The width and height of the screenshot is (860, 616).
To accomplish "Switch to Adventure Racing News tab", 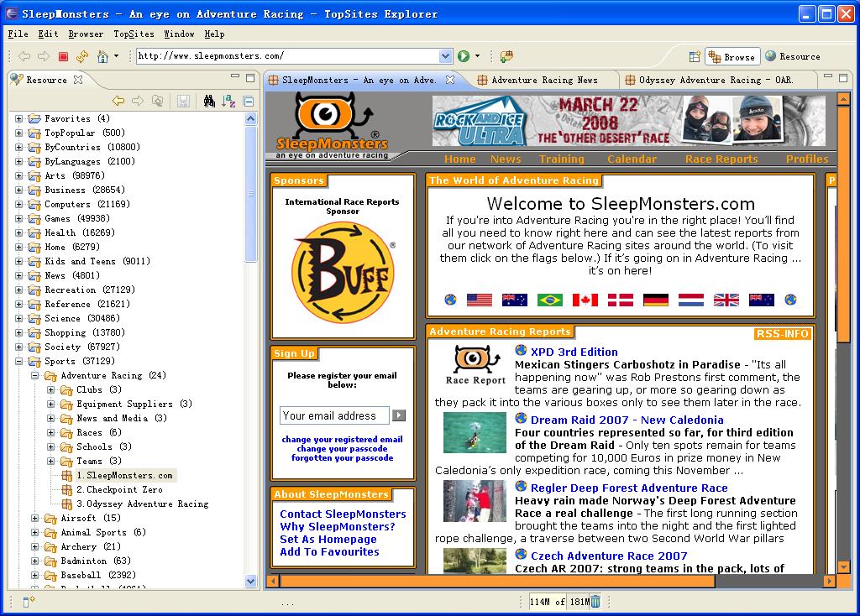I will (x=544, y=80).
